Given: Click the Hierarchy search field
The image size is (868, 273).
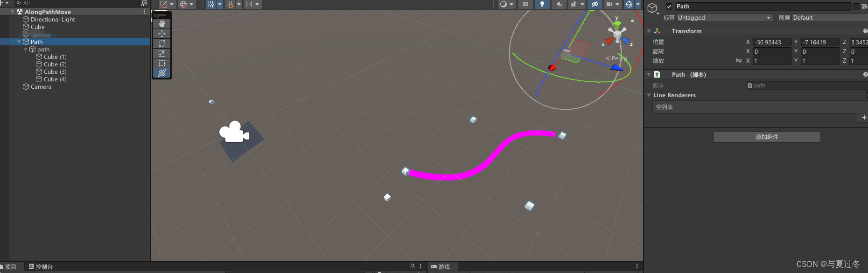Looking at the screenshot, I should [77, 3].
